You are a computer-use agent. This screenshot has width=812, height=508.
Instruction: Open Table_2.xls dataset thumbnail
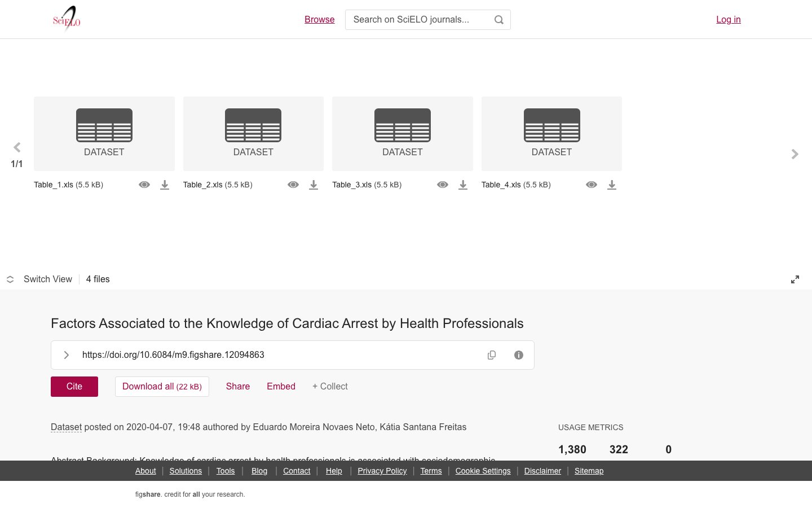click(253, 134)
